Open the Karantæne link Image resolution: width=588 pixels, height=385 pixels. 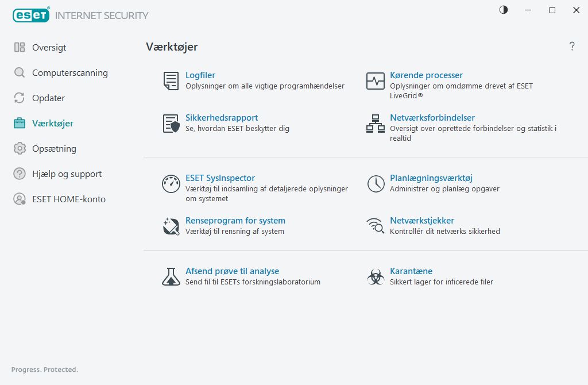(x=411, y=271)
